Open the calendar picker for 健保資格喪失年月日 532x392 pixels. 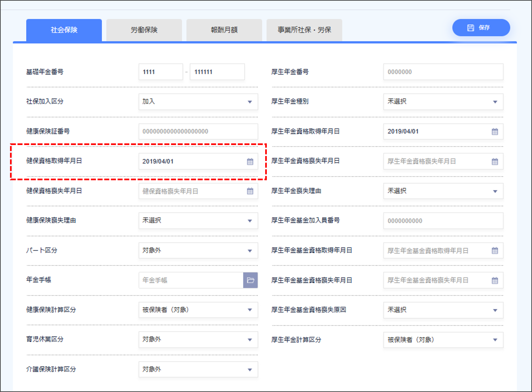(x=250, y=191)
